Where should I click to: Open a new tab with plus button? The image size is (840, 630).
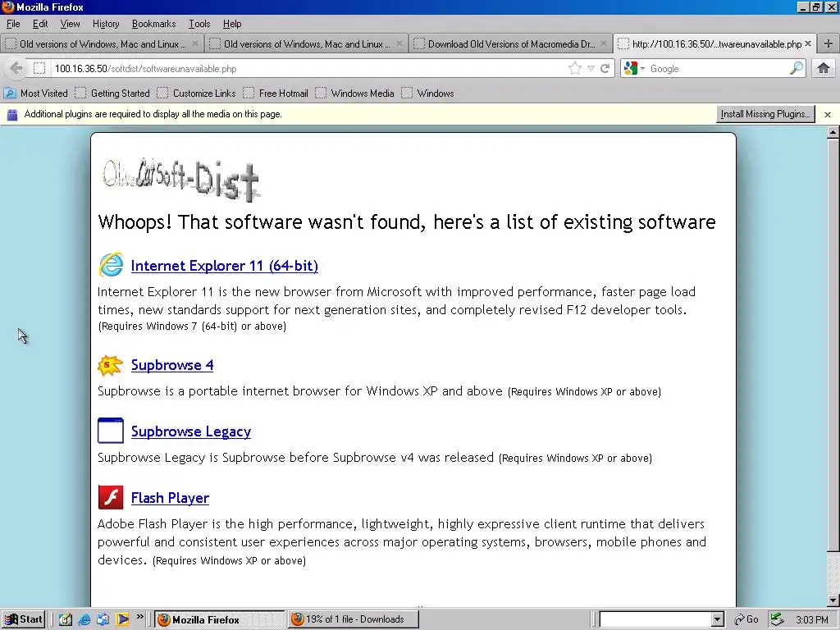tap(829, 44)
